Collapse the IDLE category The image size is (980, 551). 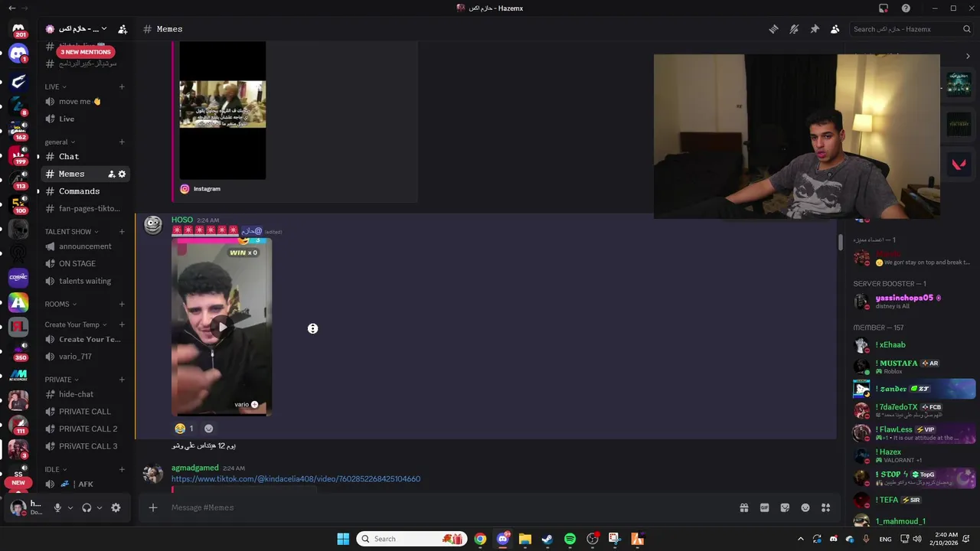click(x=55, y=469)
